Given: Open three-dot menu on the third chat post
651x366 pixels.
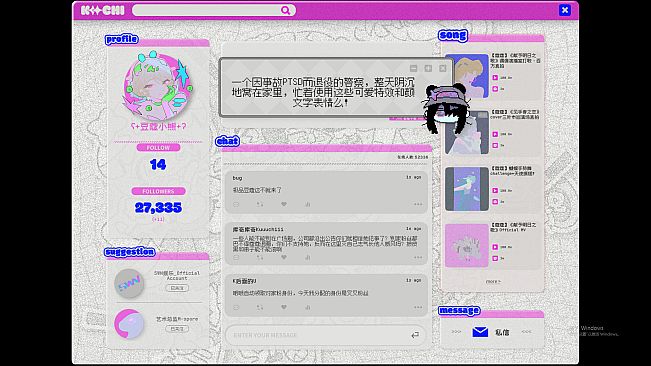Looking at the screenshot, I should pyautogui.click(x=418, y=307).
